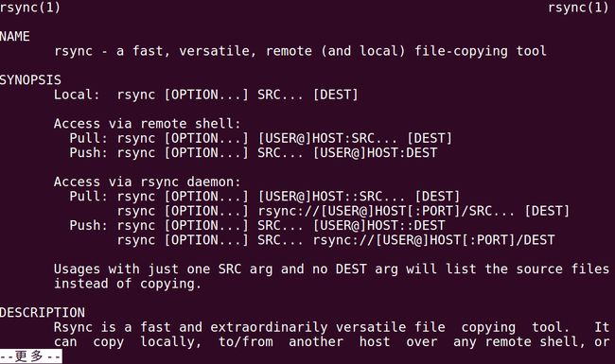Click the SYNOPSIS section heading

coord(30,80)
